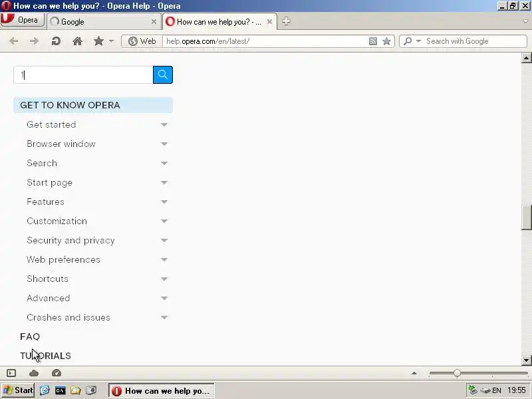This screenshot has width=532, height=399.
Task: Click the help page search input
Action: [84, 74]
